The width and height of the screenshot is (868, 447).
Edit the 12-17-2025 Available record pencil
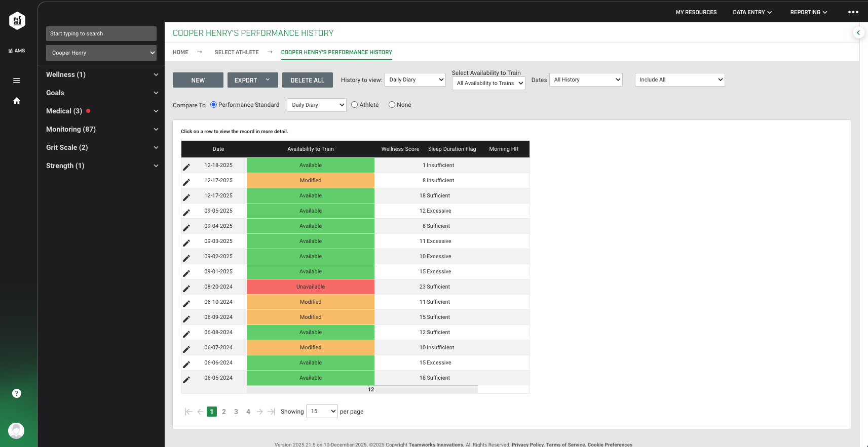(x=186, y=197)
